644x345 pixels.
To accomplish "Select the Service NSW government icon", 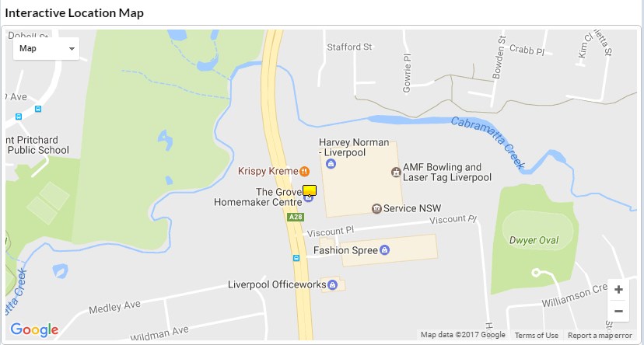I will click(376, 208).
